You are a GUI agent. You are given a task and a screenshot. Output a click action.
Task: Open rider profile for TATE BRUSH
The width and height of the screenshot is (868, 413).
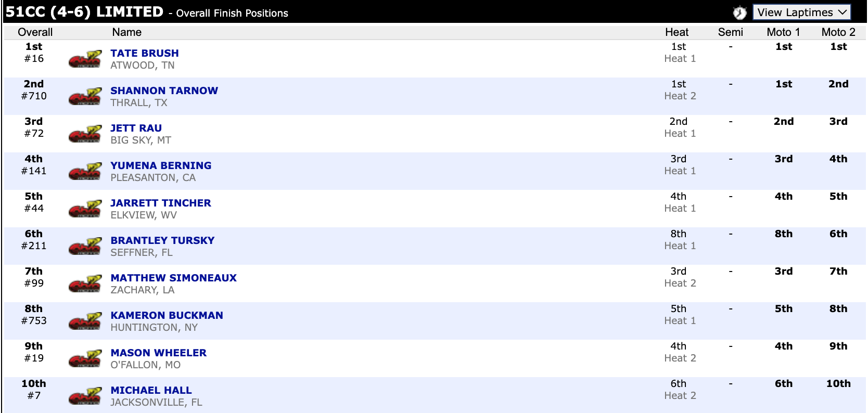click(145, 53)
